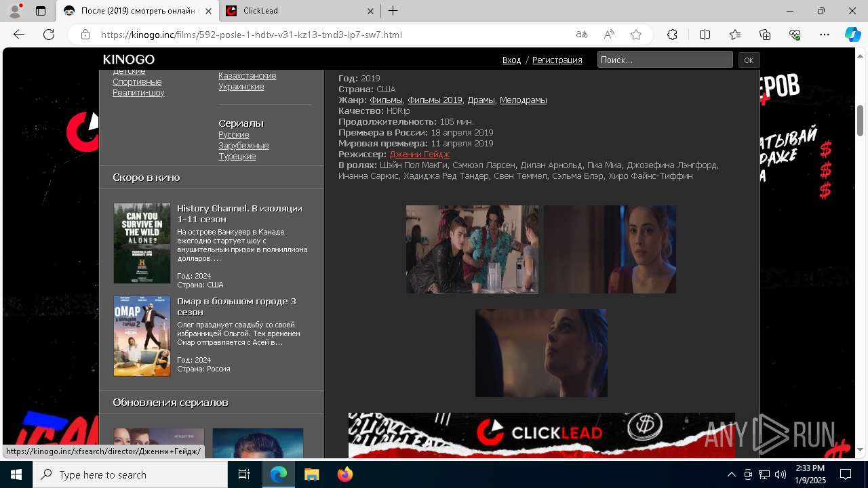Enable split screen icon
Viewport: 868px width, 488px height.
(705, 35)
